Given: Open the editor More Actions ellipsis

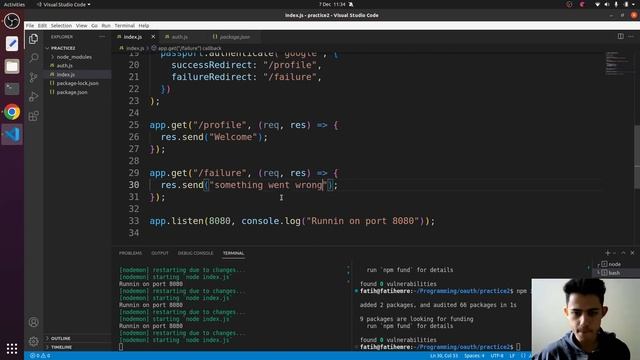Looking at the screenshot, I should 631,36.
